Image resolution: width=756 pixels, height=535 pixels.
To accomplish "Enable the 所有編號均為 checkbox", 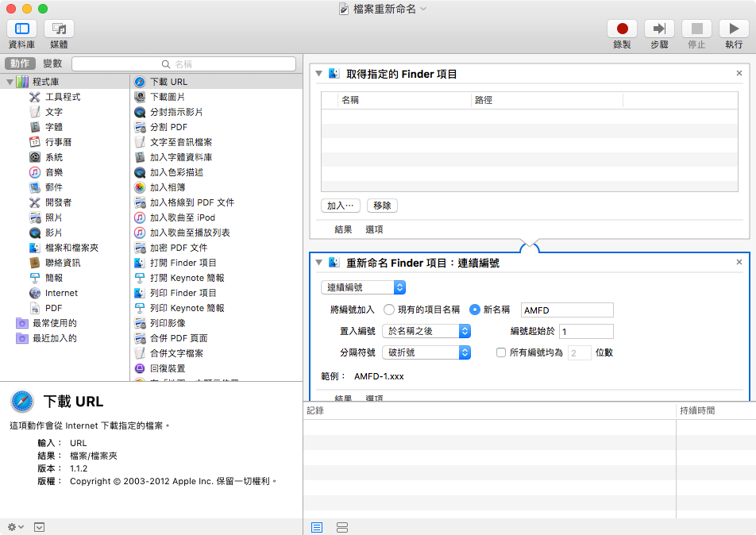I will point(501,352).
